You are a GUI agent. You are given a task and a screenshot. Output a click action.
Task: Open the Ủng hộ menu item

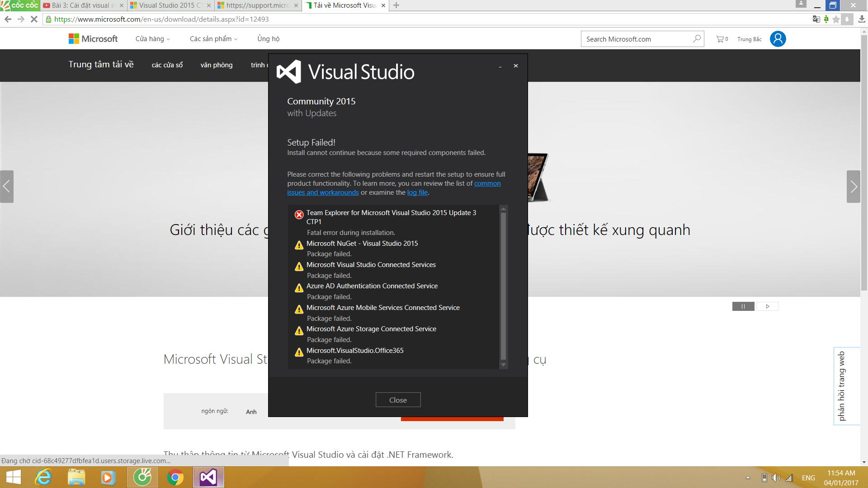coord(269,39)
